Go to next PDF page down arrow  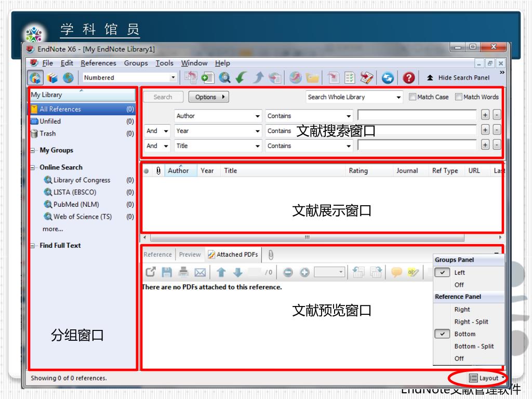(x=238, y=272)
